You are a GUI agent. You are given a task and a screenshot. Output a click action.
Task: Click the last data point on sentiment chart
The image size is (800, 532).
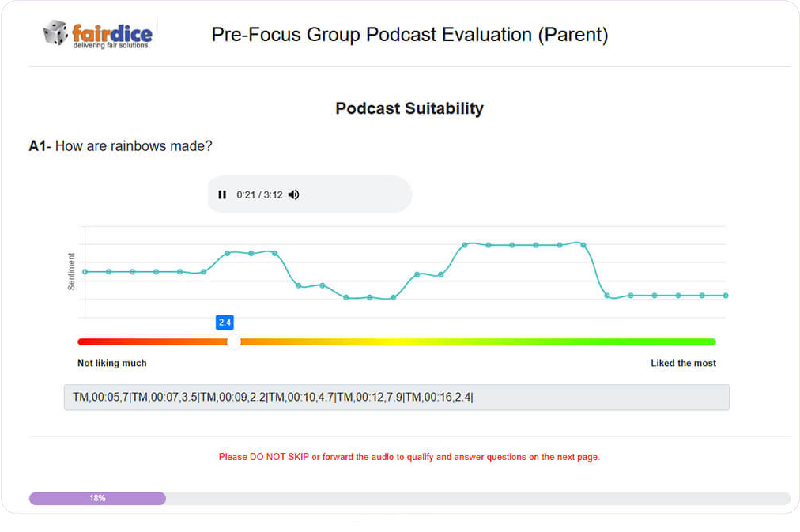pyautogui.click(x=725, y=296)
